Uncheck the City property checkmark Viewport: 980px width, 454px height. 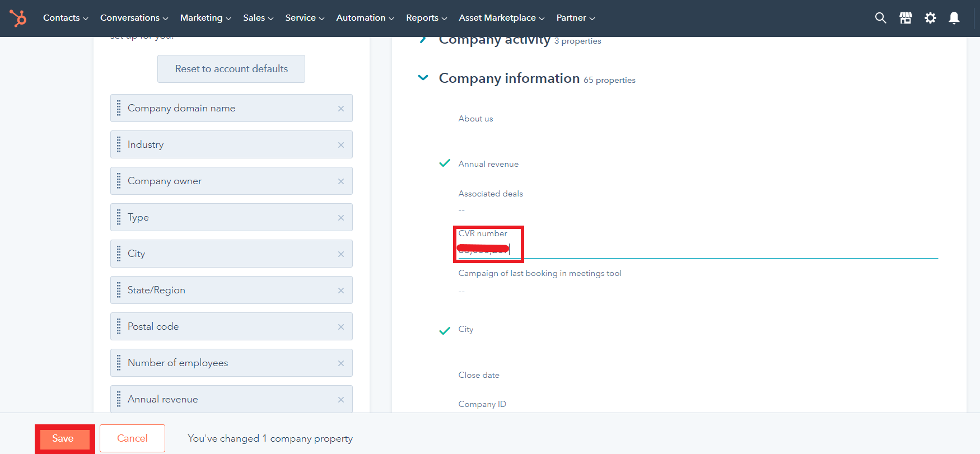point(445,330)
